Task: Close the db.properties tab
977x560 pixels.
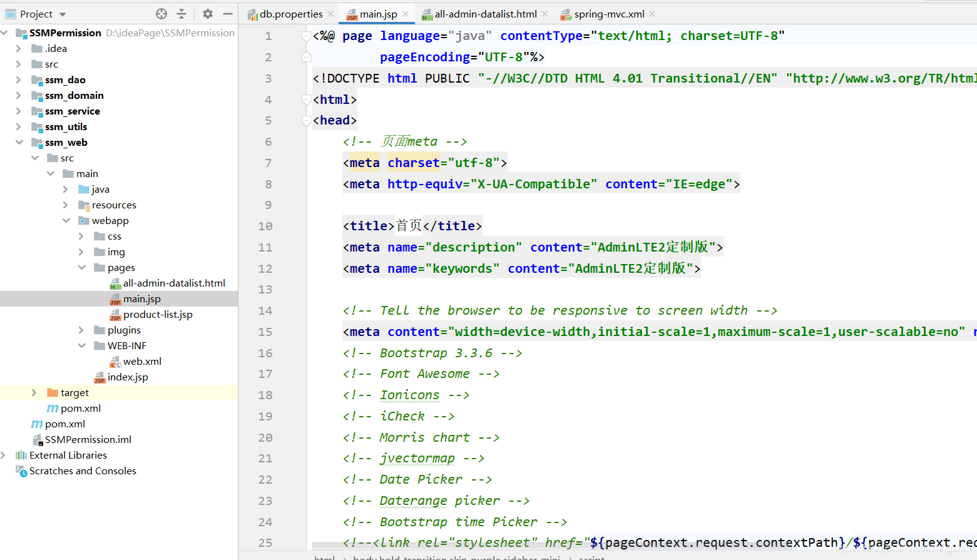Action: pyautogui.click(x=331, y=14)
